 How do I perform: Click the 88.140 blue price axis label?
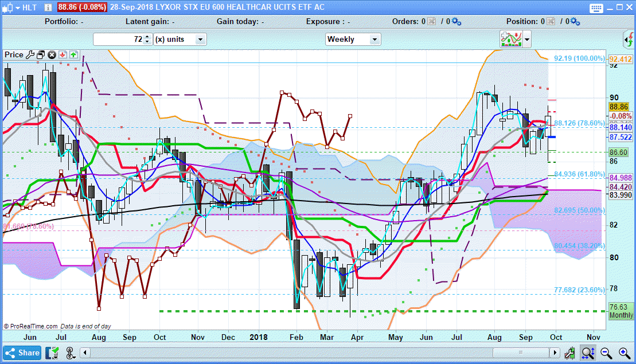pyautogui.click(x=621, y=127)
